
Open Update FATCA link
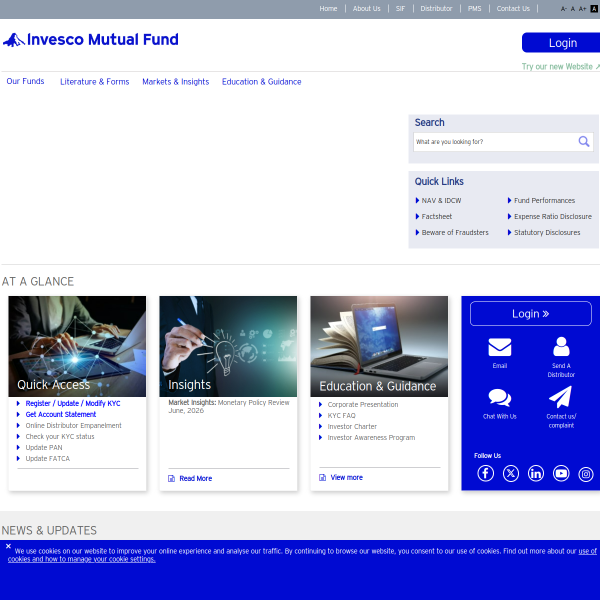point(48,459)
